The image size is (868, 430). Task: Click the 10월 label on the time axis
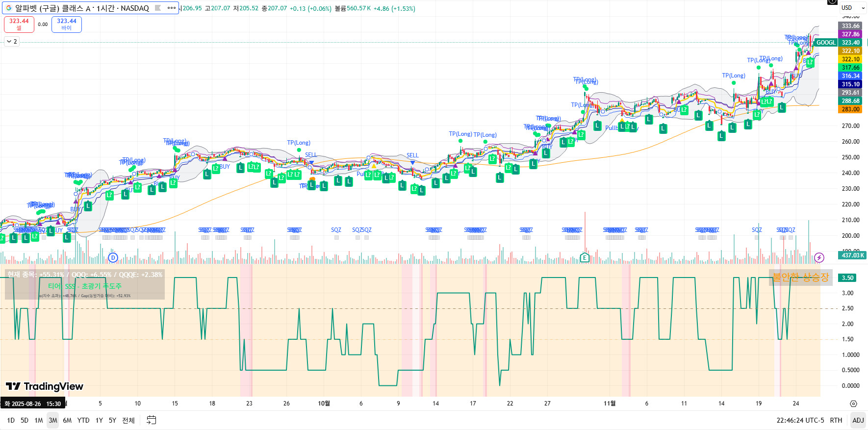[x=324, y=404]
